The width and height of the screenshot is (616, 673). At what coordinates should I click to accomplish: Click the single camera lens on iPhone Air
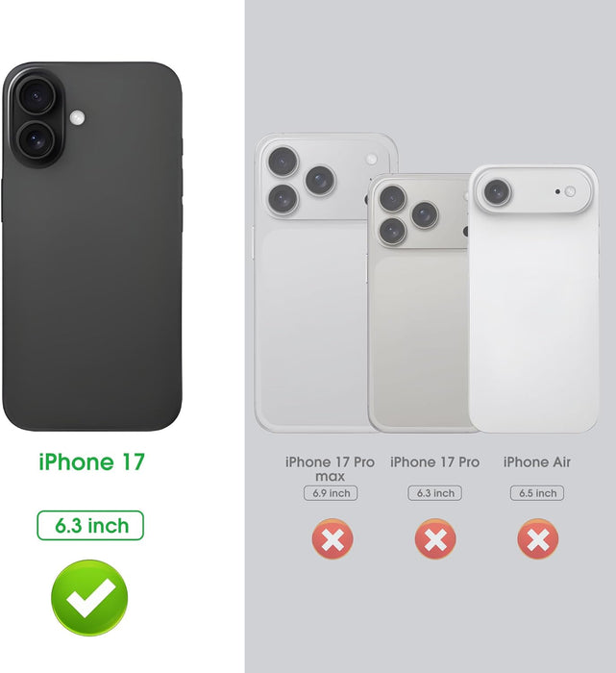pos(497,192)
